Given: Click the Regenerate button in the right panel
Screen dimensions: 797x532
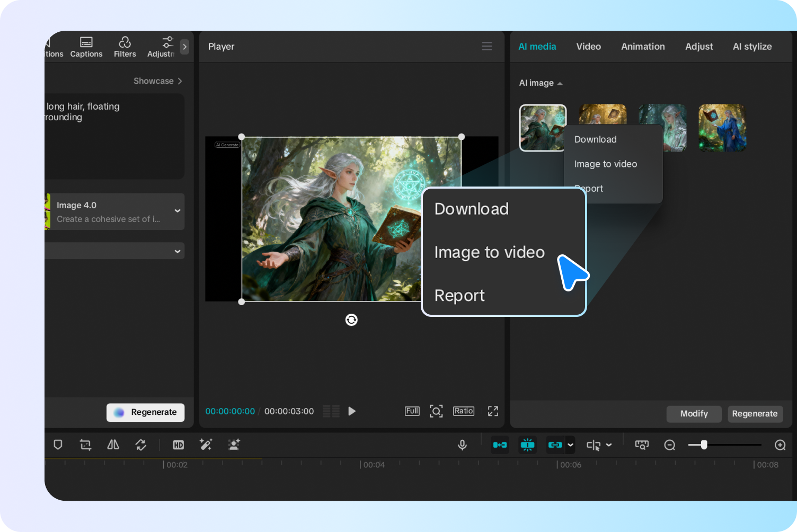Looking at the screenshot, I should click(x=755, y=414).
